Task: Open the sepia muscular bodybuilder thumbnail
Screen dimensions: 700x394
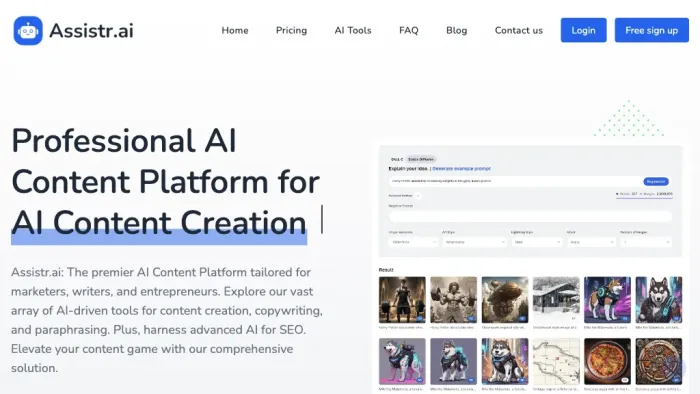Action: coord(454,300)
